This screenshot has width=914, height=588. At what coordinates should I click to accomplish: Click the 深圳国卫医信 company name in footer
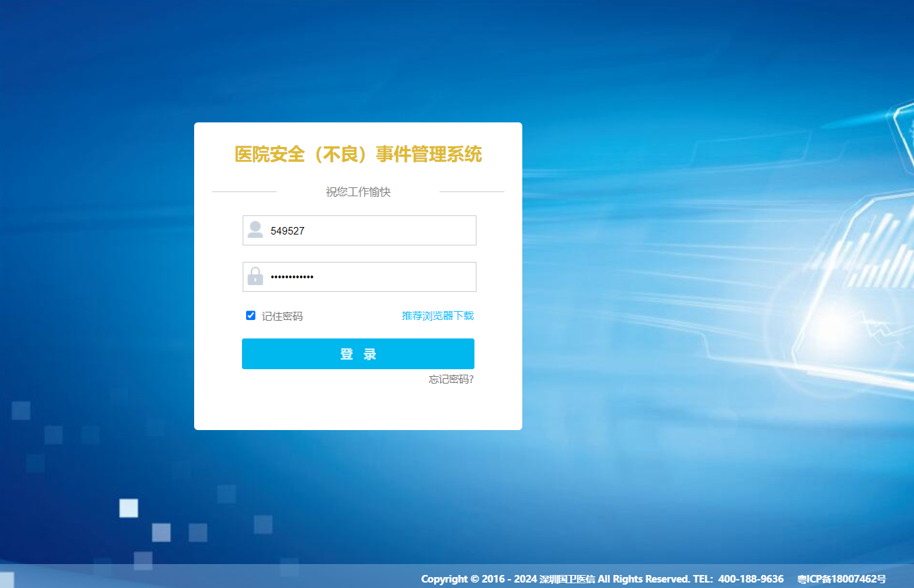[567, 579]
